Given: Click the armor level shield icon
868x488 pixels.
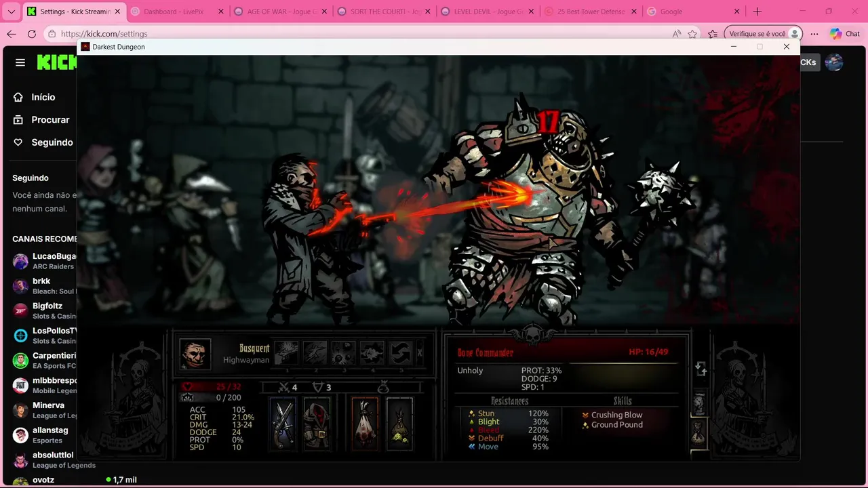Looking at the screenshot, I should (317, 388).
